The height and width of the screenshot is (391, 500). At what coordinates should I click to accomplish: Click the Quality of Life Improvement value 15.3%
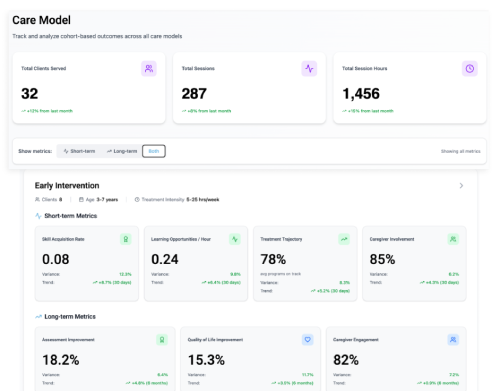(206, 360)
